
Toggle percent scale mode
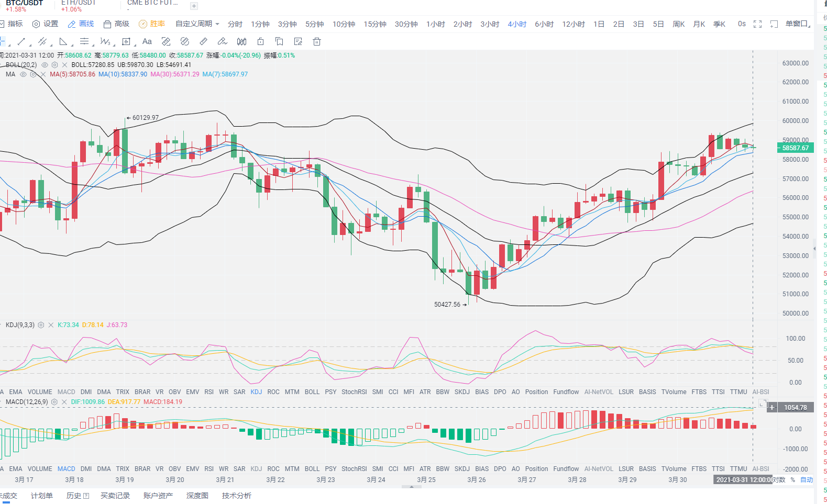point(793,480)
